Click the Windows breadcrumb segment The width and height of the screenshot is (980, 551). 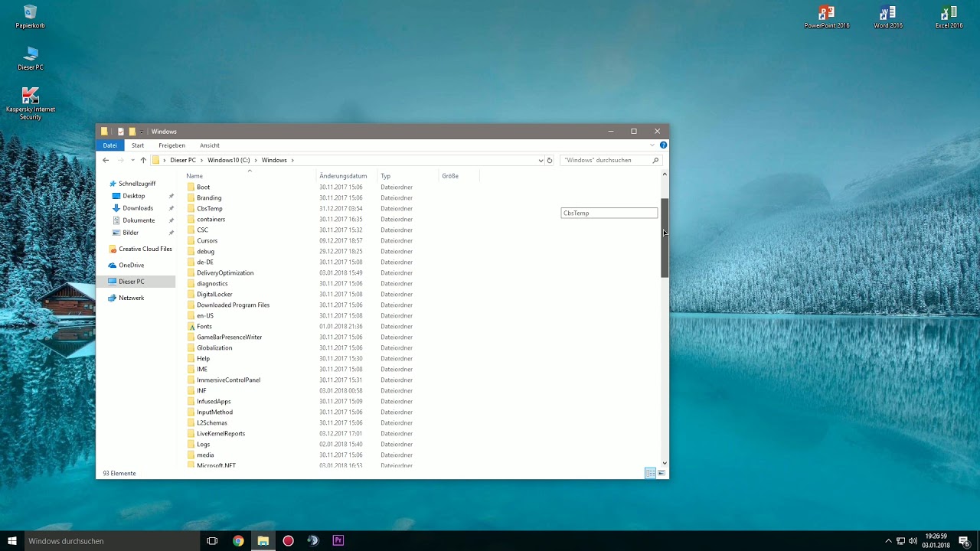[x=274, y=160]
